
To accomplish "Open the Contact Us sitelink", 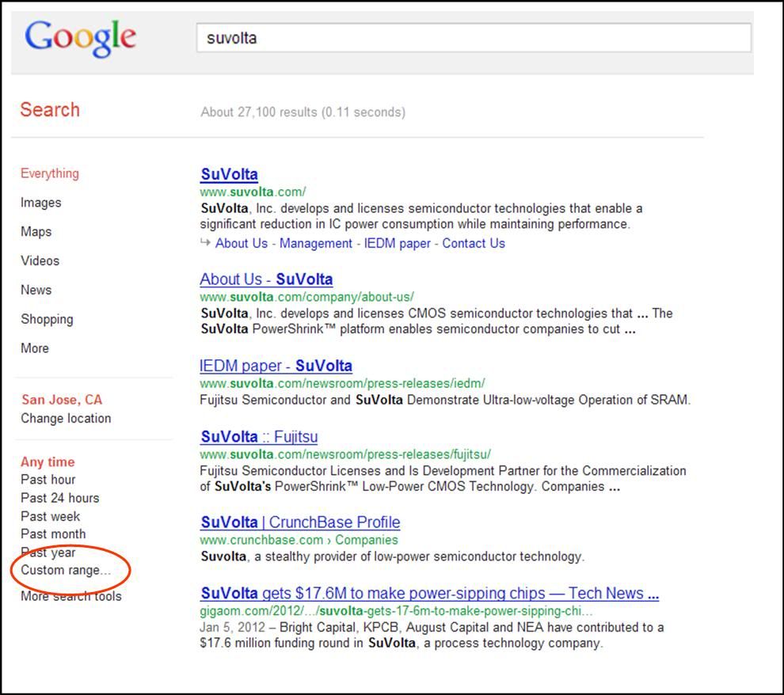I will click(x=474, y=243).
